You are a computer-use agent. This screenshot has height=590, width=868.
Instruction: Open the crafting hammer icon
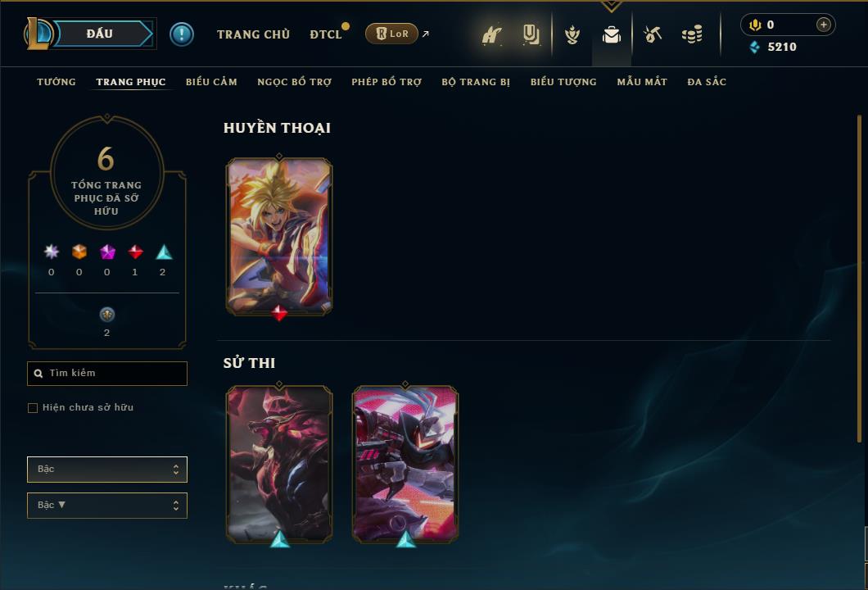point(652,35)
